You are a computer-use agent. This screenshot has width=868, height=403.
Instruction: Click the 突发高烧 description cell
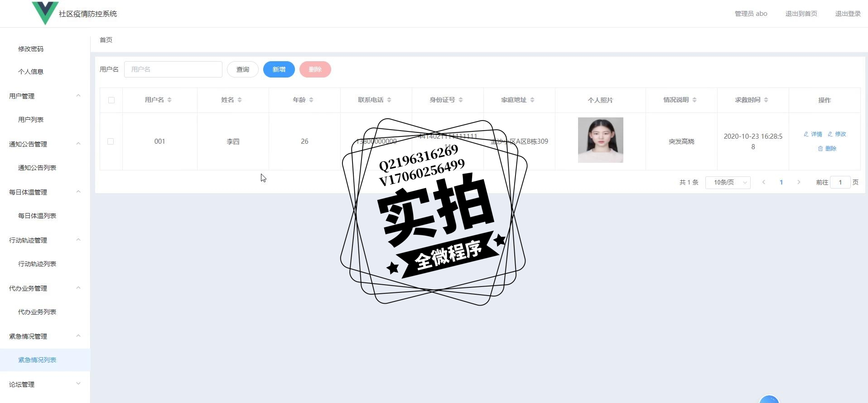pos(681,141)
